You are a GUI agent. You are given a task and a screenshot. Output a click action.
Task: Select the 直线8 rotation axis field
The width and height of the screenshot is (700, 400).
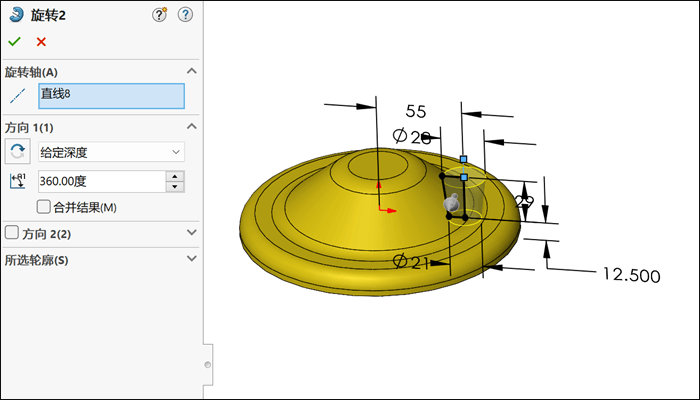click(111, 96)
